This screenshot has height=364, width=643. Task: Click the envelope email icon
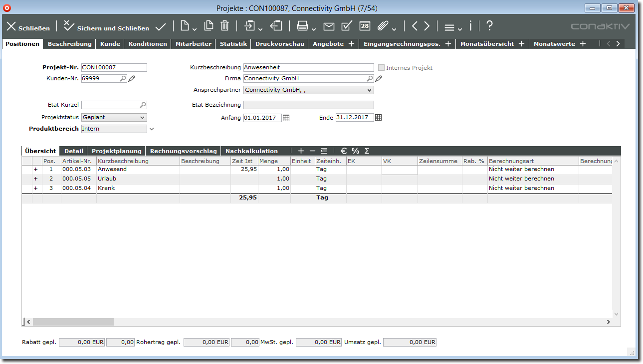coord(329,26)
